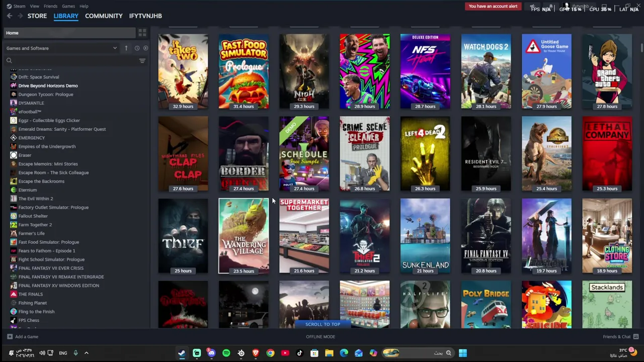Select Drift: Space Survival in the list
Viewport: 644px width, 362px height.
click(39, 77)
